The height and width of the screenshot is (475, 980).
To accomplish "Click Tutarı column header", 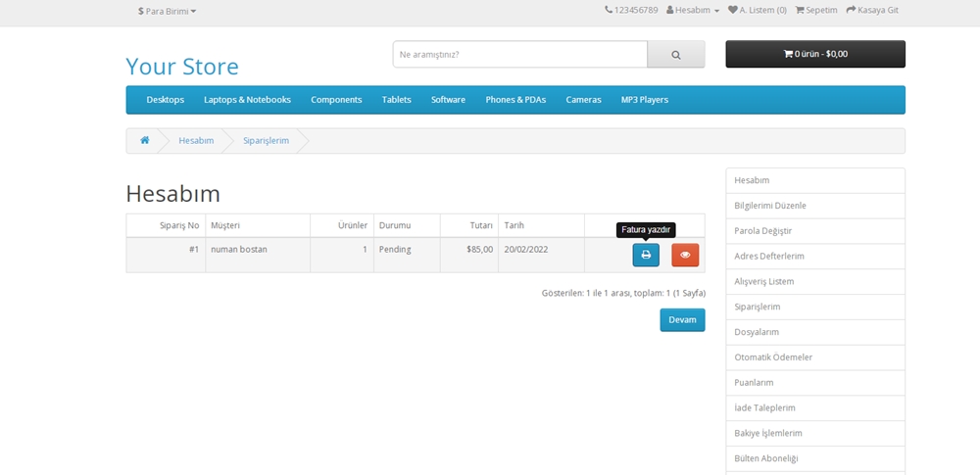I will coord(468,225).
